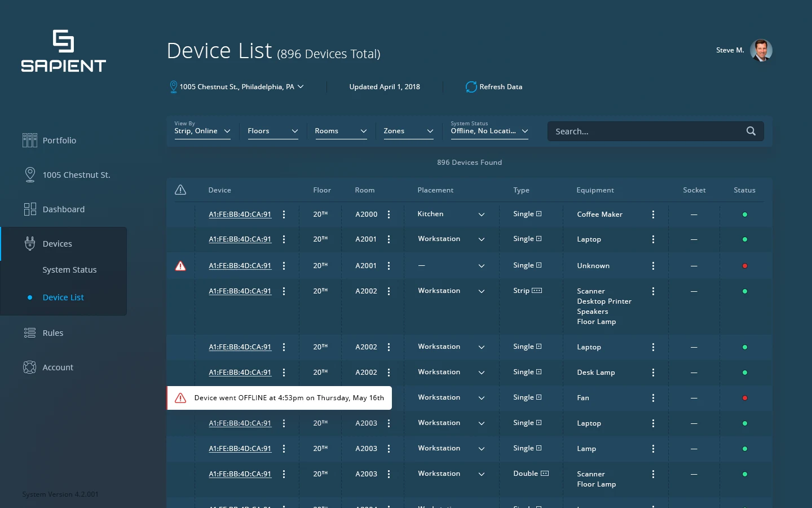Open device link in Desk Lamp row
Viewport: 812px width, 508px height.
point(240,373)
